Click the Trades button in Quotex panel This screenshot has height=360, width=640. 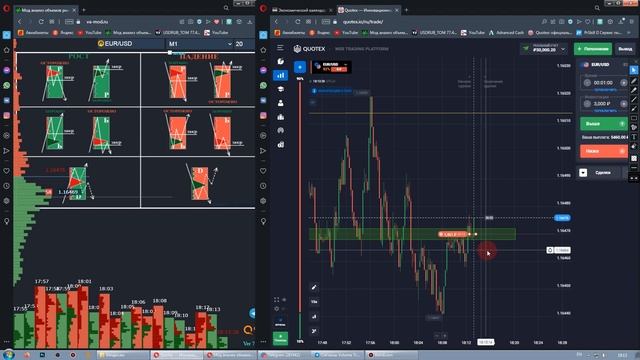tap(602, 173)
